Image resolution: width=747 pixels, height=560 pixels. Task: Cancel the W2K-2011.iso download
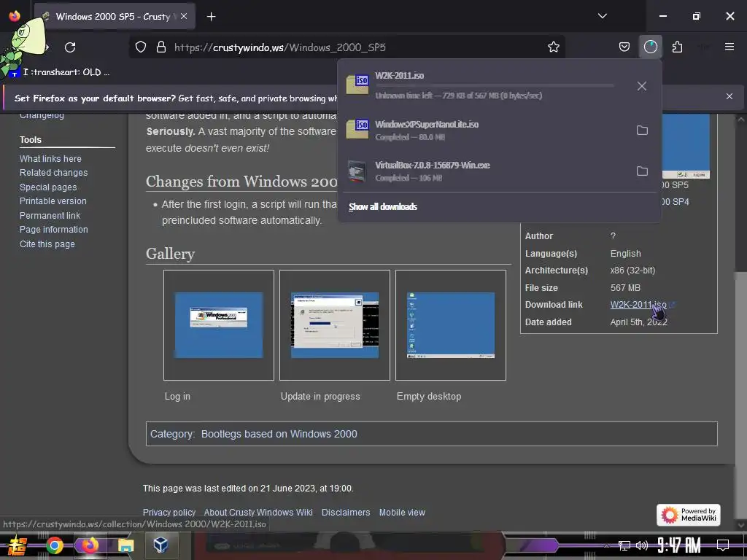click(x=642, y=86)
